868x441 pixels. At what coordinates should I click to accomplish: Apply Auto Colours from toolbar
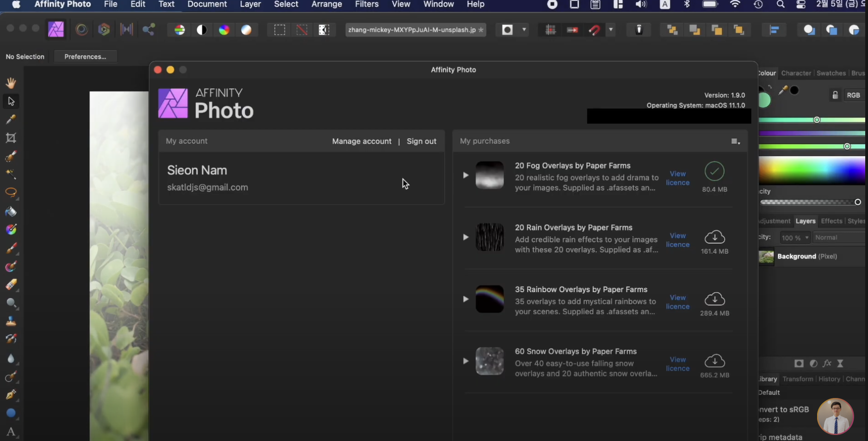(x=224, y=30)
